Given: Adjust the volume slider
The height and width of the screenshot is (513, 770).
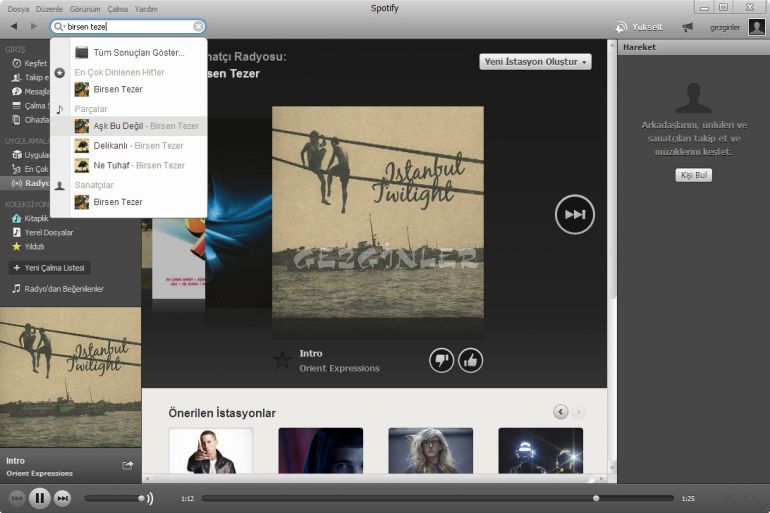Looking at the screenshot, I should 114,498.
